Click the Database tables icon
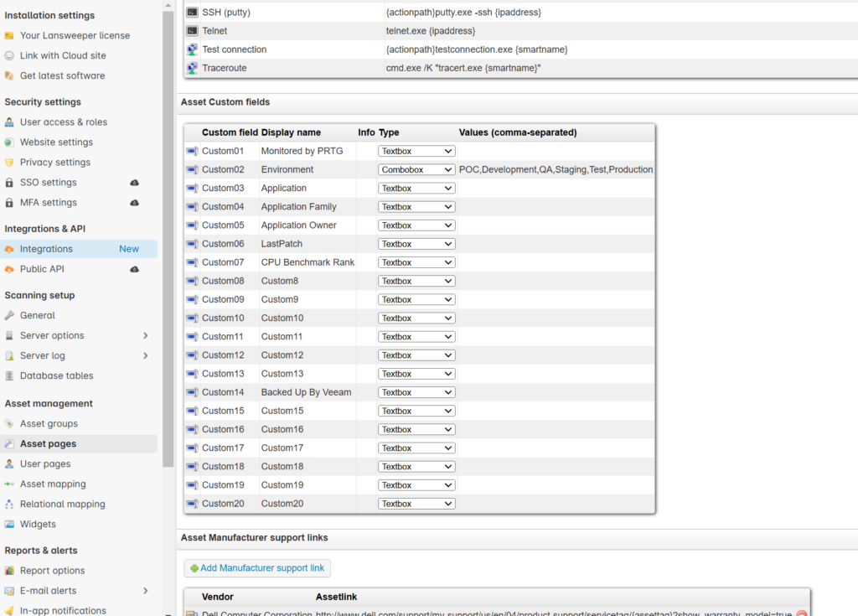This screenshot has height=616, width=858. (11, 375)
